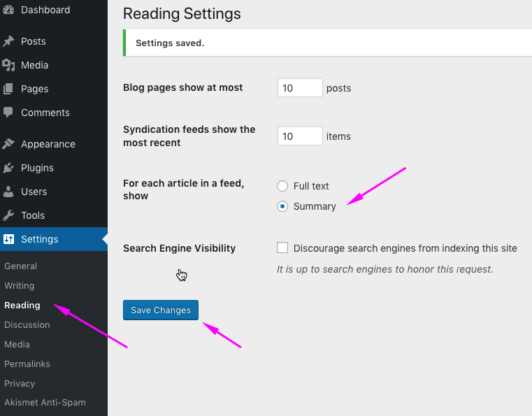Viewport: 532px width, 416px height.
Task: Click the Plugins plug icon
Action: [x=8, y=168]
